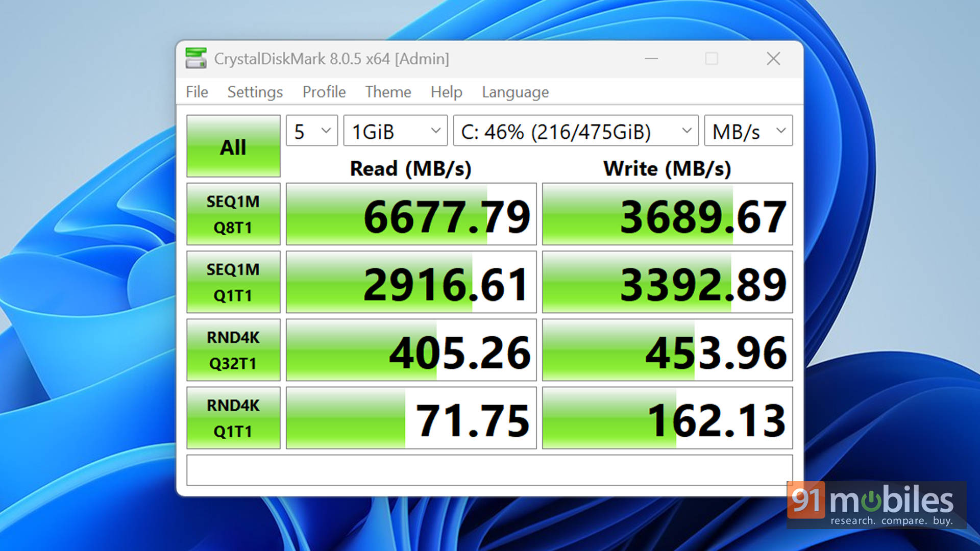Viewport: 980px width, 551px height.
Task: Click the Write (MB/s) column header
Action: (x=667, y=168)
